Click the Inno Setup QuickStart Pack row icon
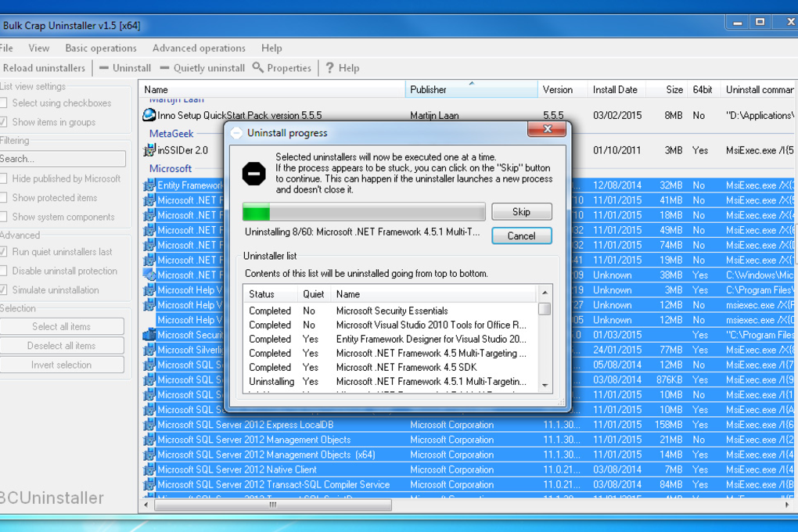Image resolution: width=798 pixels, height=532 pixels. pos(149,115)
